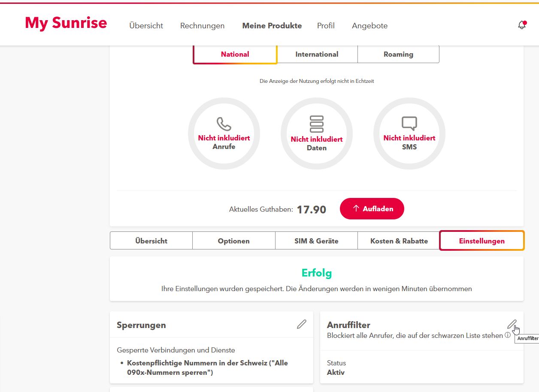Go to Profil in top navigation
539x392 pixels.
click(x=326, y=26)
